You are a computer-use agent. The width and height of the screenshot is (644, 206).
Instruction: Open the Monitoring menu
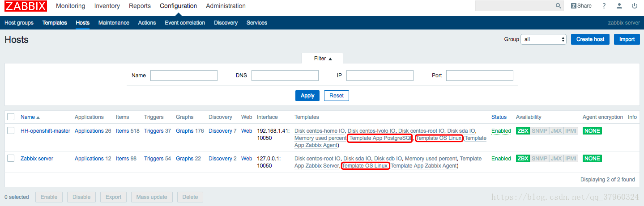coord(70,6)
